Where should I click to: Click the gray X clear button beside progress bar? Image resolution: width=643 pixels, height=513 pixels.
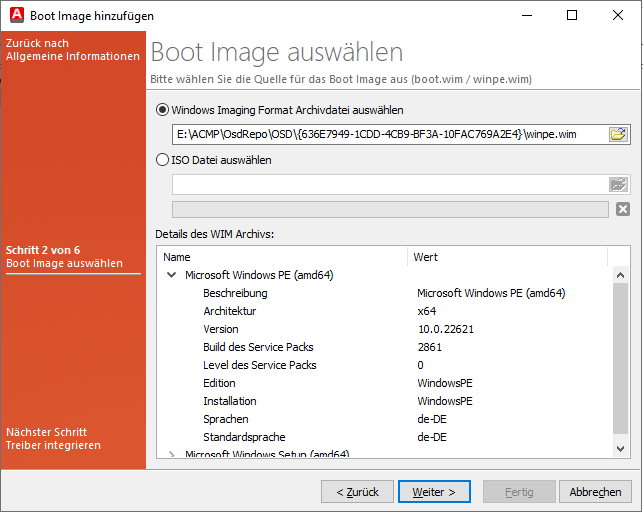point(622,209)
